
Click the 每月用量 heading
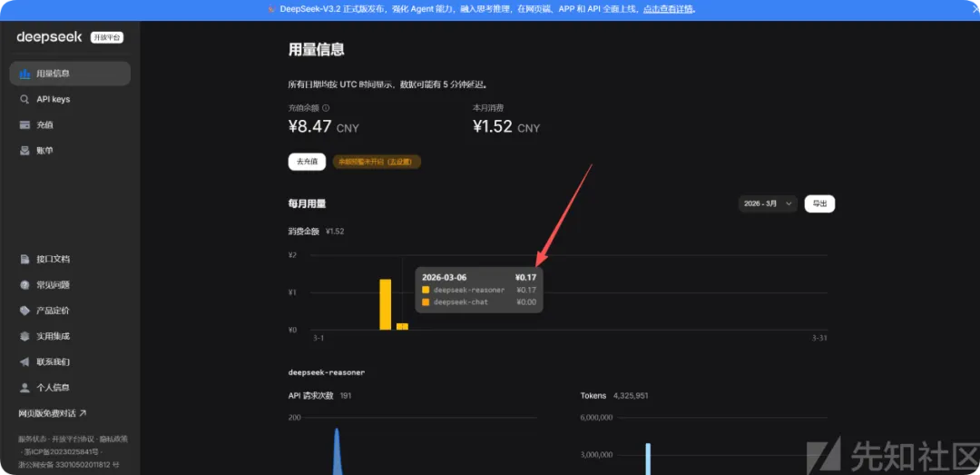307,204
